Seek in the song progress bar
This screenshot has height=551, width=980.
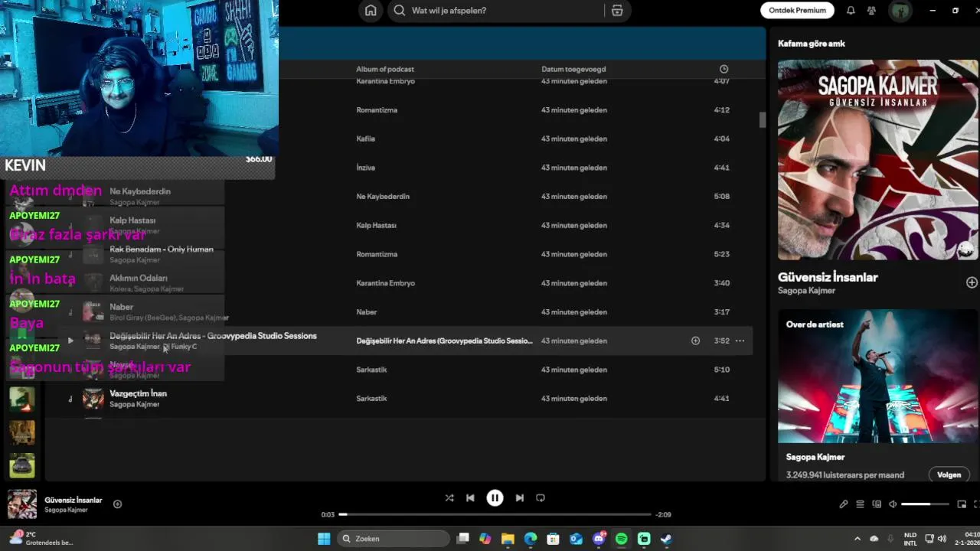(x=495, y=514)
